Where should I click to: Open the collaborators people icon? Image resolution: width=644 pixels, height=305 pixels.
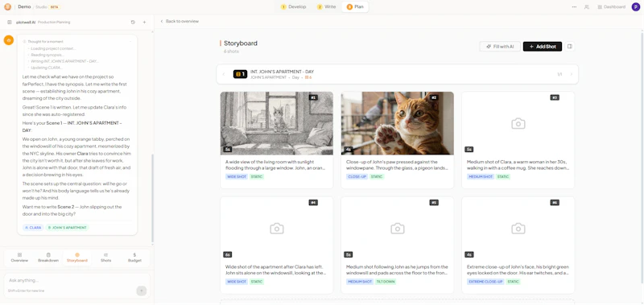[x=587, y=7]
